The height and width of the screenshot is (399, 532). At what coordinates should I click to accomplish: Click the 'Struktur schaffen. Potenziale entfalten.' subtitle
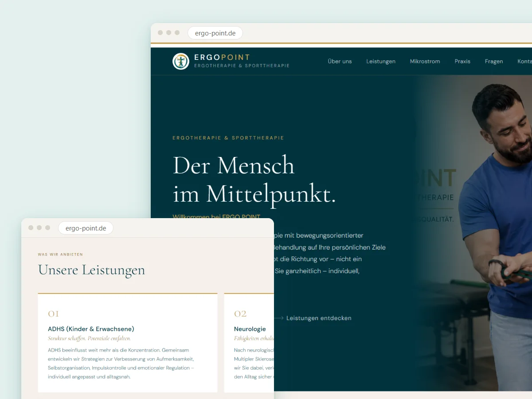click(89, 338)
